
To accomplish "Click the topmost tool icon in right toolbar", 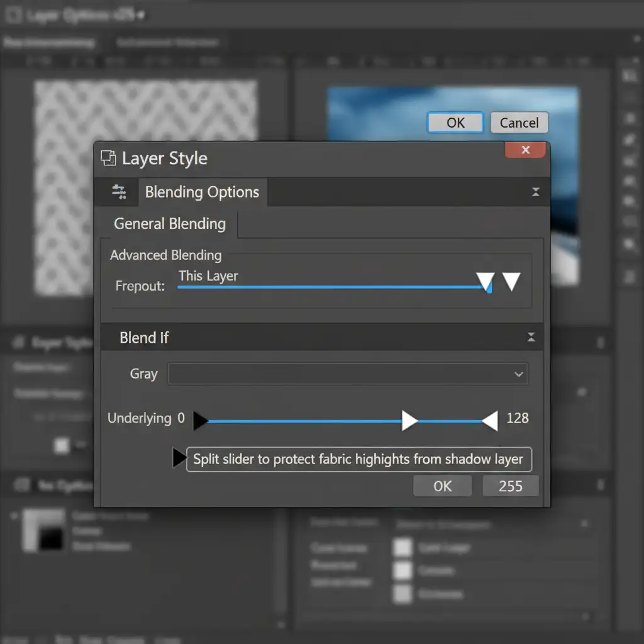I will tap(628, 75).
